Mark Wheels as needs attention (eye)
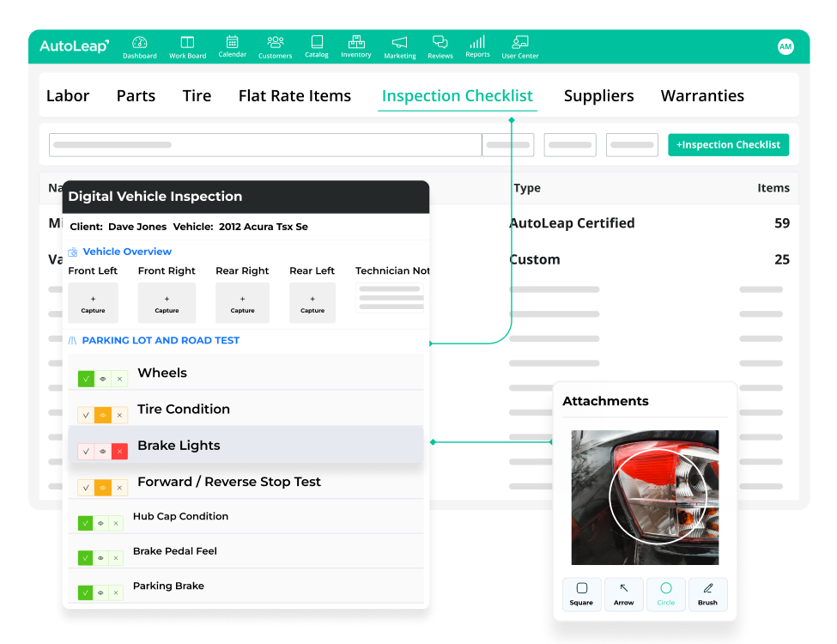This screenshot has height=644, width=837. tap(103, 379)
